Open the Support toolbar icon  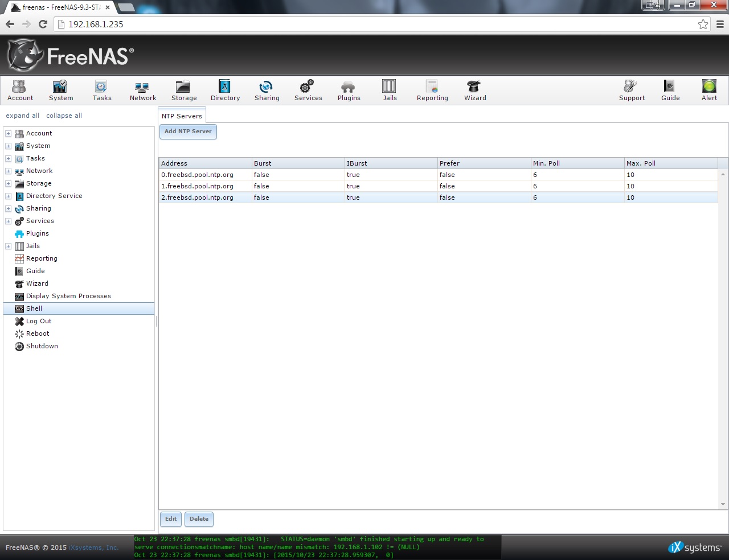(632, 90)
